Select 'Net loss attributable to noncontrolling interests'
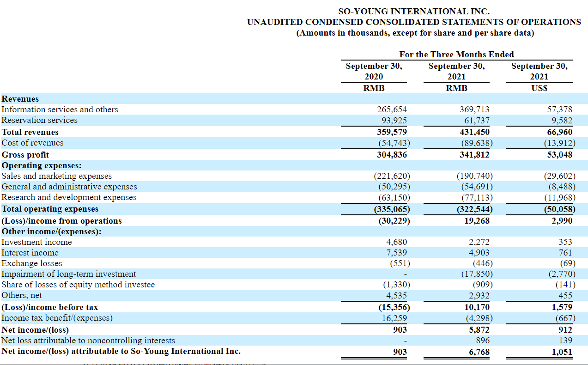588x365 pixels. coord(89,341)
